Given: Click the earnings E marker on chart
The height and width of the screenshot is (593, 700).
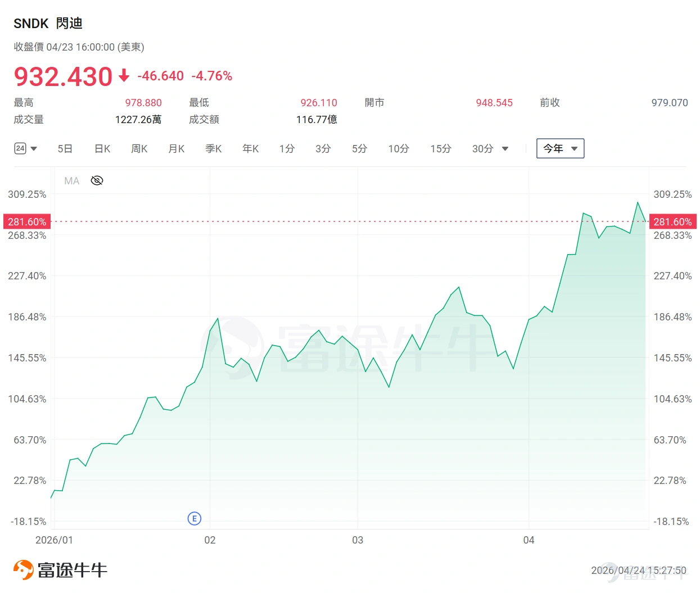Looking at the screenshot, I should click(194, 518).
